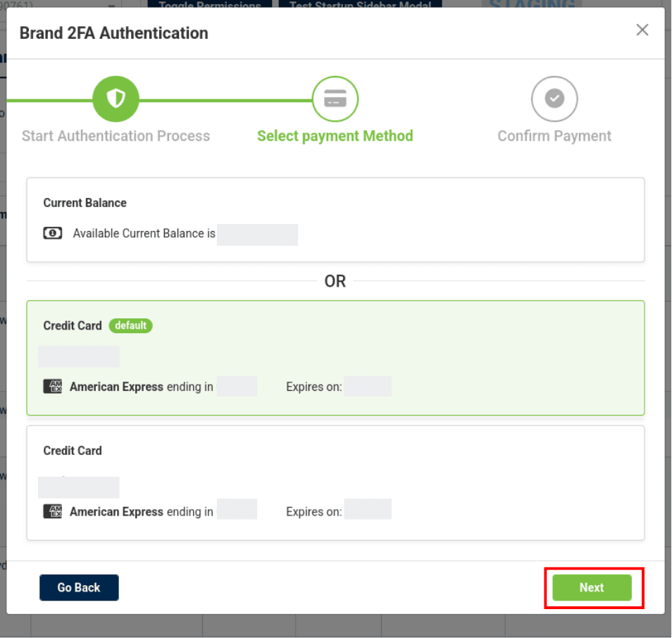Choose the default Credit Card payment option

335,358
